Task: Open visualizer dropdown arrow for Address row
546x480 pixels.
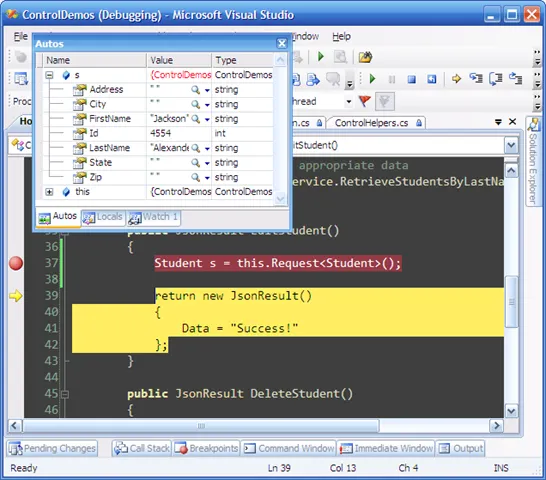Action: [207, 90]
